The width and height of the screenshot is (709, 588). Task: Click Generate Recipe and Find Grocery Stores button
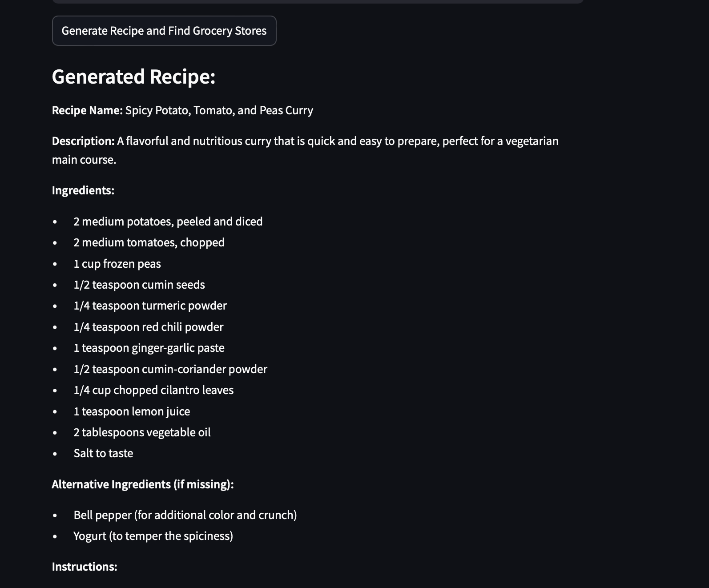point(164,31)
